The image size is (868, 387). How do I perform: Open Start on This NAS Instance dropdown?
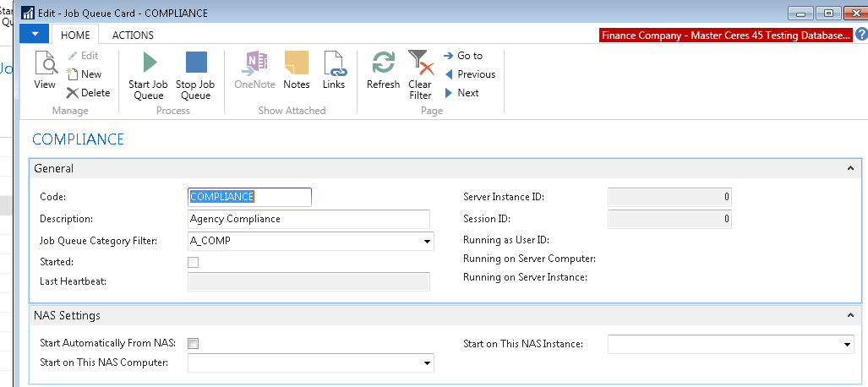[847, 345]
